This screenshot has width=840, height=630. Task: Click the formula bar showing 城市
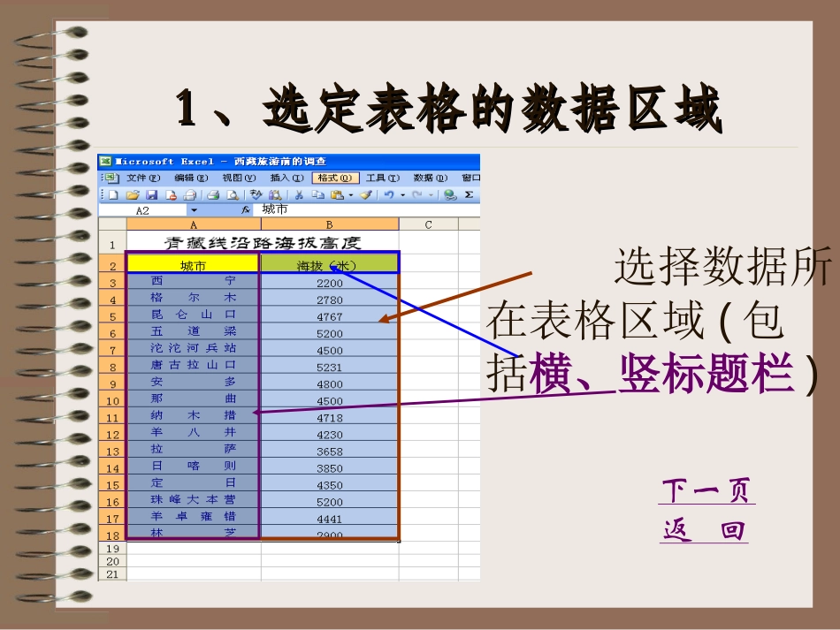coord(367,209)
